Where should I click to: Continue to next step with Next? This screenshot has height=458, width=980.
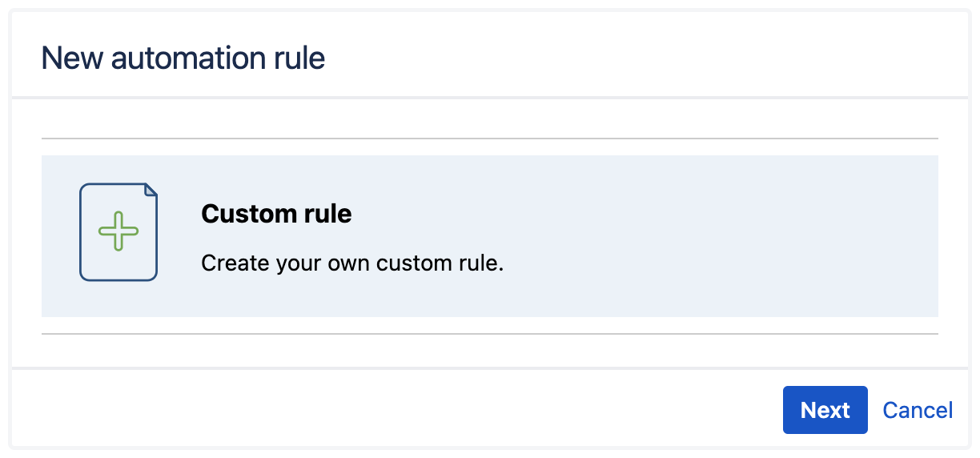coord(825,410)
